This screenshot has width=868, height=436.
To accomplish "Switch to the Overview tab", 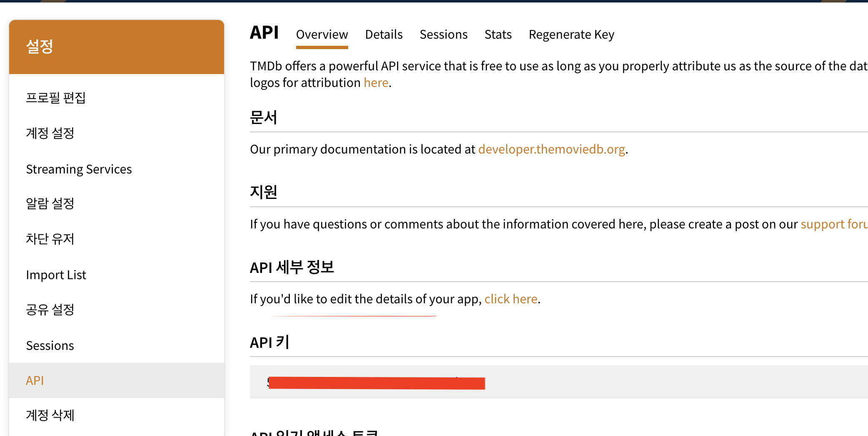I will tap(322, 35).
